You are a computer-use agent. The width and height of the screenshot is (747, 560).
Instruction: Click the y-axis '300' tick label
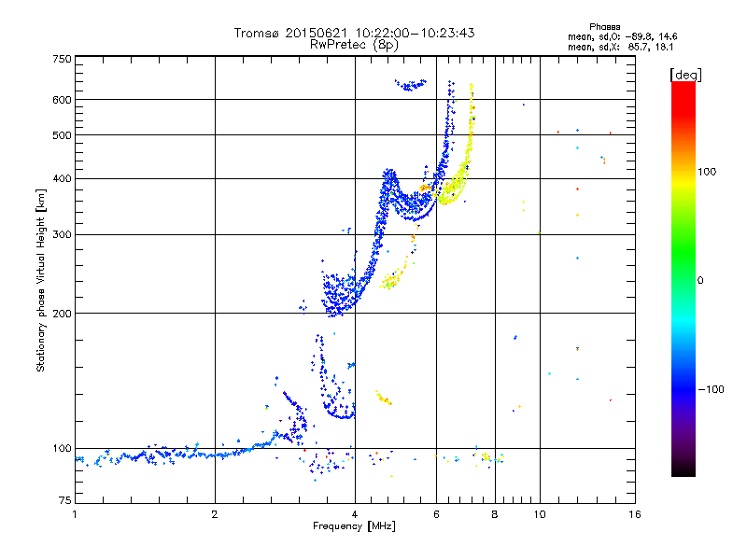click(x=63, y=234)
